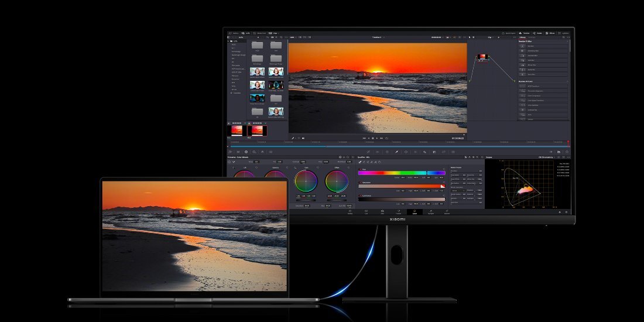The width and height of the screenshot is (644, 322).
Task: Open the Tracker palette icon
Action: tap(415, 152)
